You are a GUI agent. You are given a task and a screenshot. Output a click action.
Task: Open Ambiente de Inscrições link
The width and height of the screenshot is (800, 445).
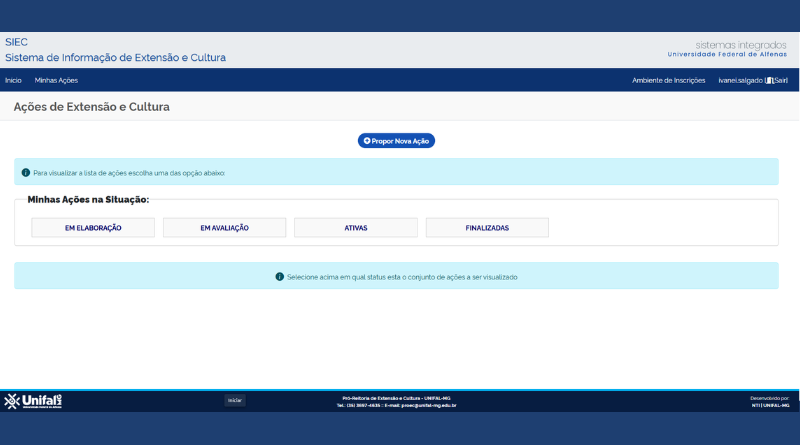click(668, 80)
